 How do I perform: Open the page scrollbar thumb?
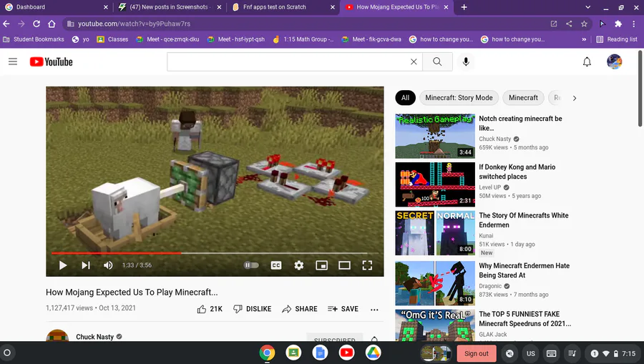coord(640,89)
